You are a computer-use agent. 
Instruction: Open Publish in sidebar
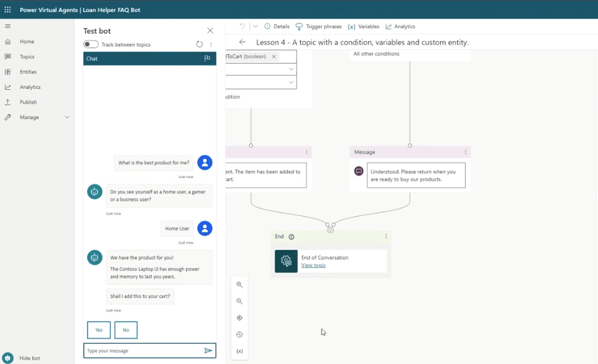click(28, 102)
